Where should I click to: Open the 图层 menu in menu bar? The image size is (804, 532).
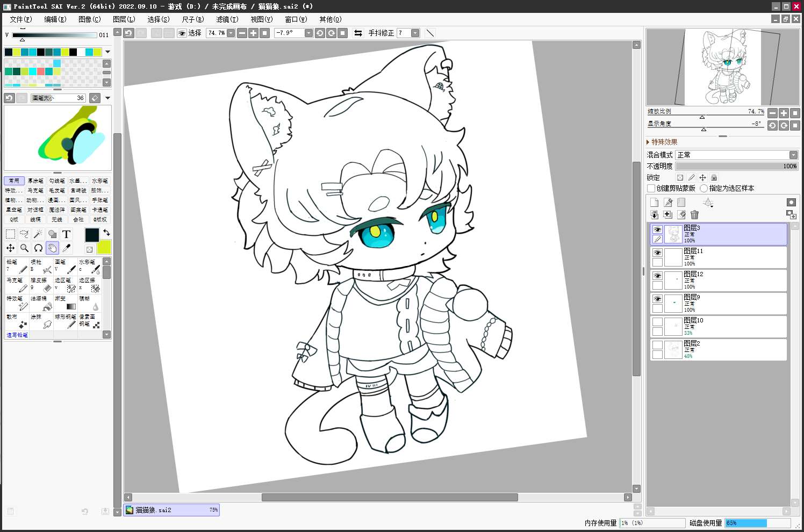point(124,19)
